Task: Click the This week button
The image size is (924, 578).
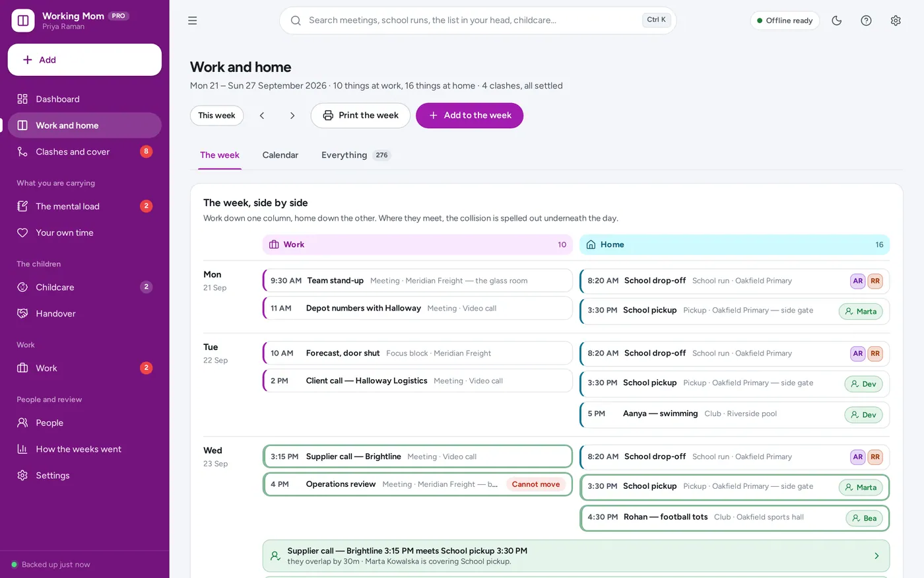Action: (x=216, y=116)
